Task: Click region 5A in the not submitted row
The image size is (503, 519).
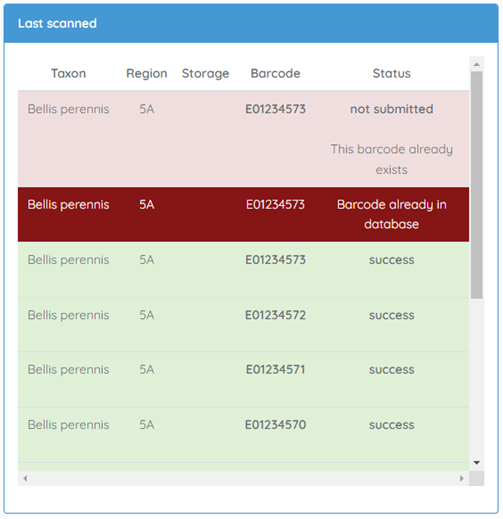Action: tap(147, 109)
